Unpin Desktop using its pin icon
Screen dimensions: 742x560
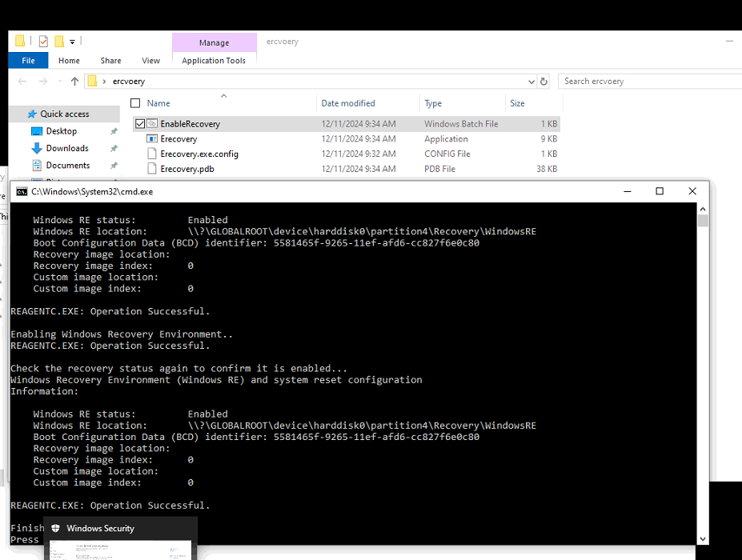pyautogui.click(x=114, y=131)
